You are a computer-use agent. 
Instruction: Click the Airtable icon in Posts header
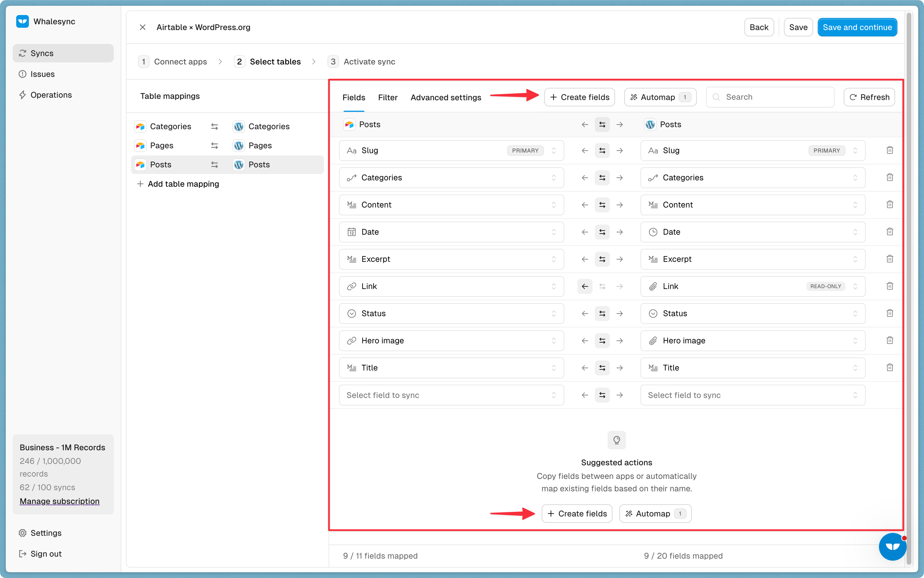tap(349, 125)
